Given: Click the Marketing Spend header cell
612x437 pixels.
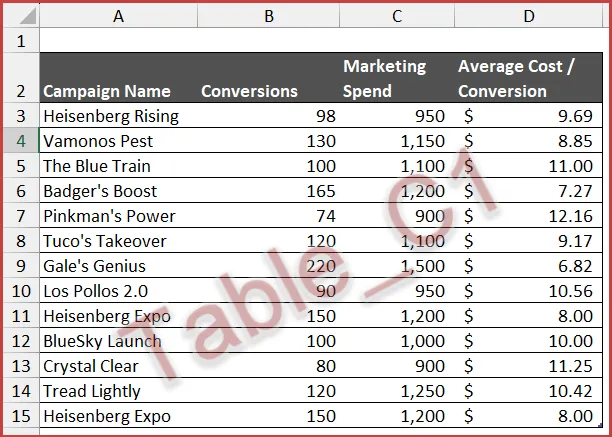Looking at the screenshot, I should tap(385, 78).
